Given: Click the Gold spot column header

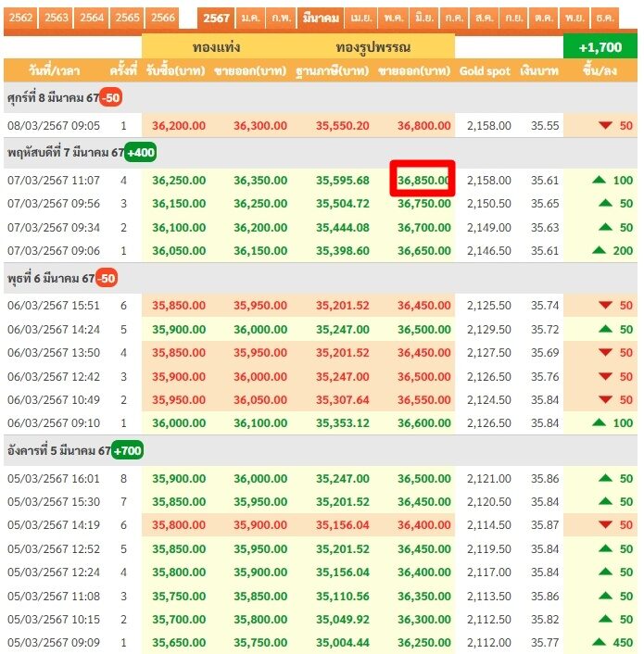Looking at the screenshot, I should [485, 71].
